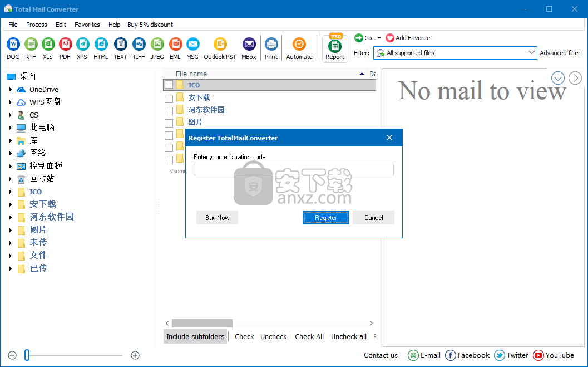Sort by File name column header

pyautogui.click(x=191, y=74)
